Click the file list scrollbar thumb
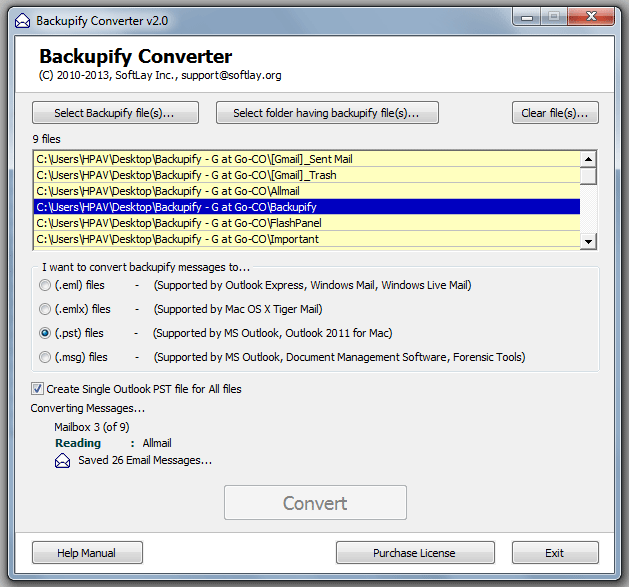Screen dimensions: 629x587 click(588, 176)
